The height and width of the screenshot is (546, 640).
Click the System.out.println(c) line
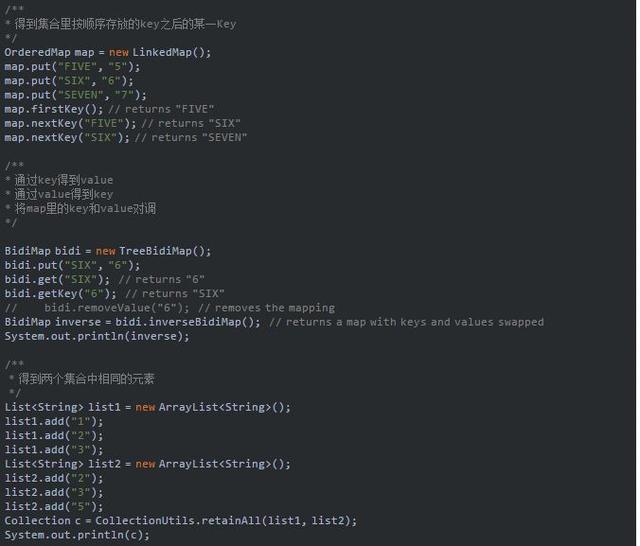(x=76, y=535)
